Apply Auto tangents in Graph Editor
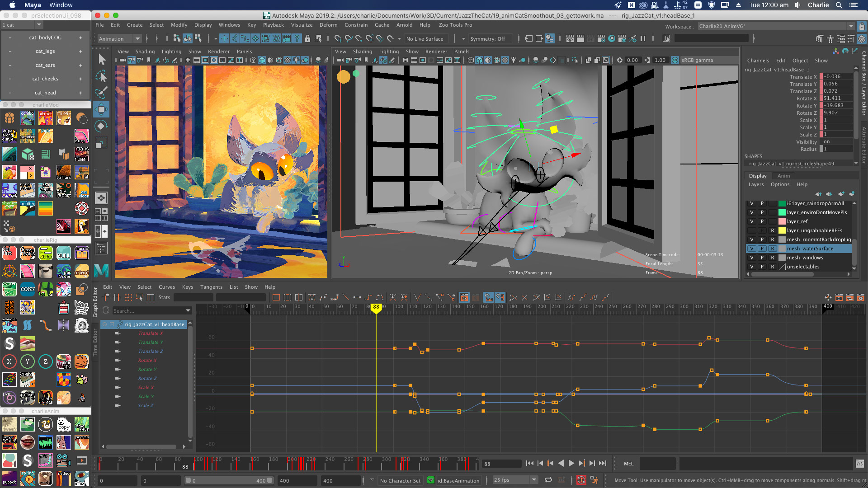 tap(312, 297)
